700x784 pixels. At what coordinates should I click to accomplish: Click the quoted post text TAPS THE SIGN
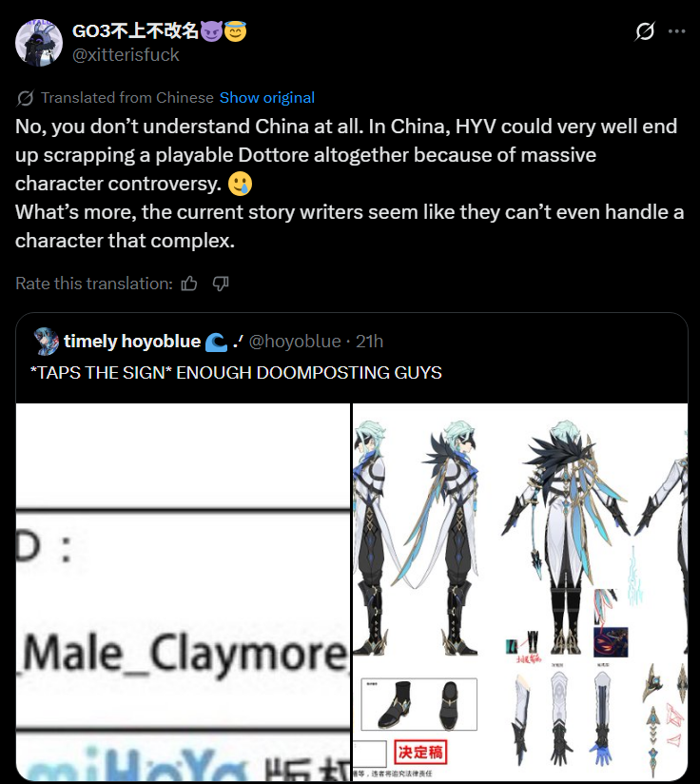pyautogui.click(x=236, y=373)
